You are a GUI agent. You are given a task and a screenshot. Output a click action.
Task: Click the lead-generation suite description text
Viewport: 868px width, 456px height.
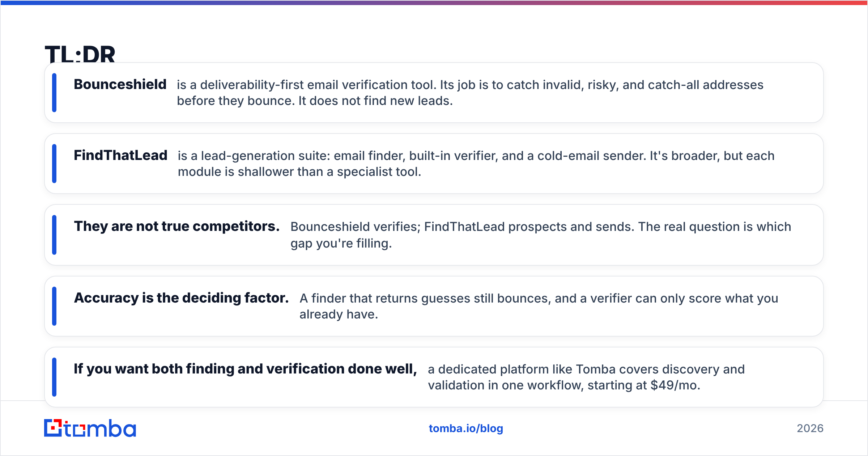pyautogui.click(x=476, y=164)
